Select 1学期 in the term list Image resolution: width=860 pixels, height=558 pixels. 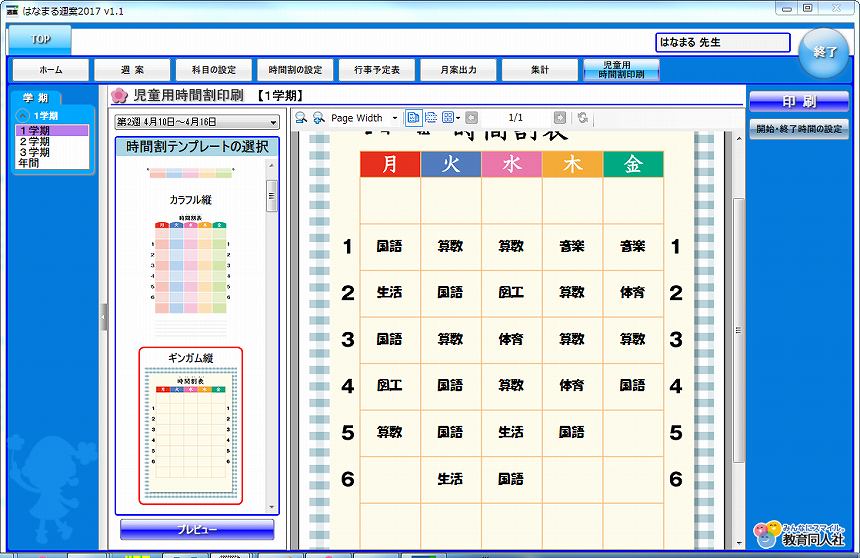point(52,131)
